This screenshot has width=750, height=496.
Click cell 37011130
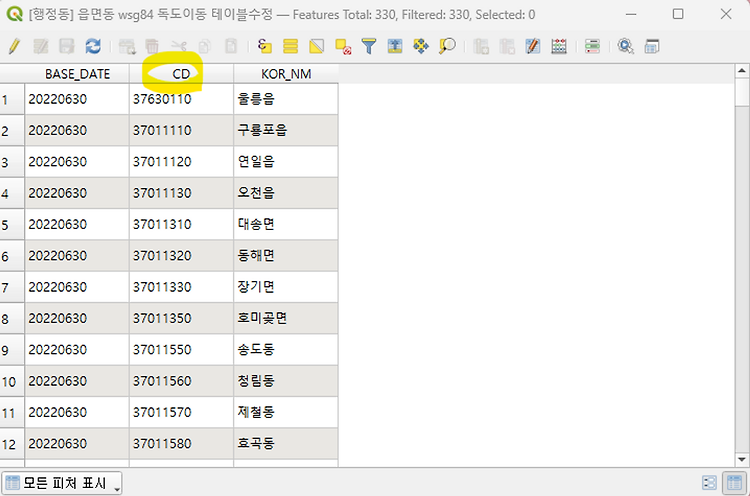pos(181,193)
